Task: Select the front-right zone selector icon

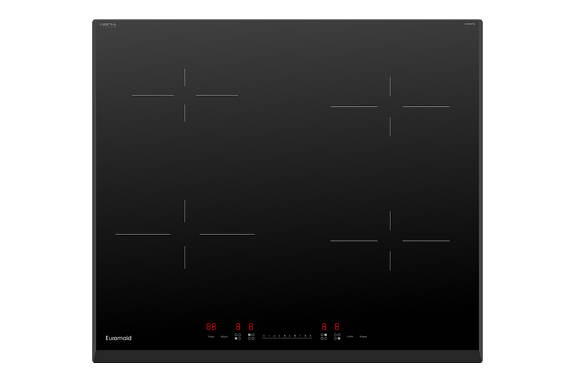Action: (x=337, y=336)
